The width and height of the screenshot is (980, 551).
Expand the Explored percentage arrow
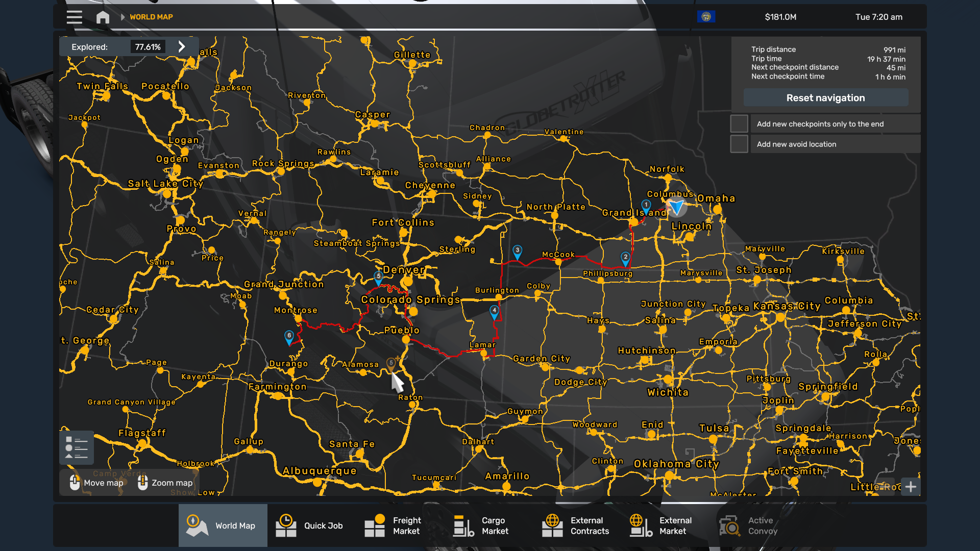[182, 47]
